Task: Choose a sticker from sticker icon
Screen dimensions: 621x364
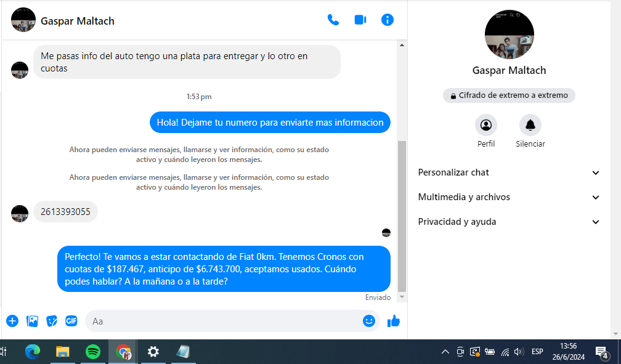Action: coord(52,321)
